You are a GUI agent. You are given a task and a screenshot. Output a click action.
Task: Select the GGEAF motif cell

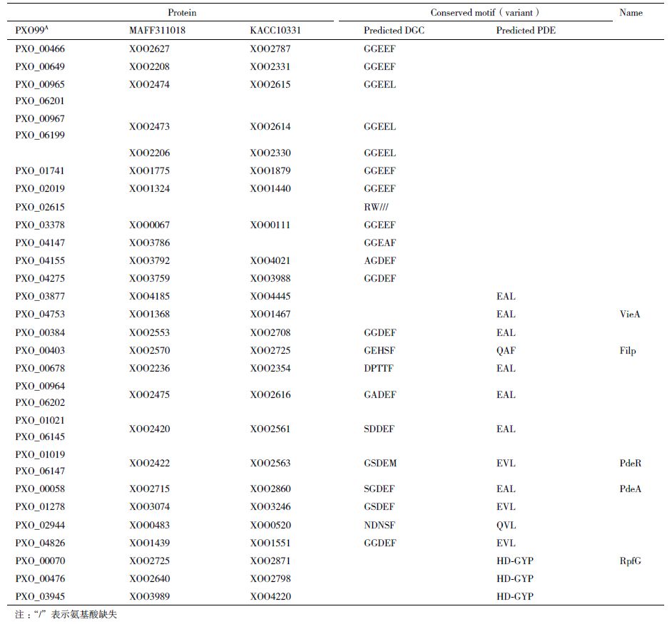tap(380, 242)
